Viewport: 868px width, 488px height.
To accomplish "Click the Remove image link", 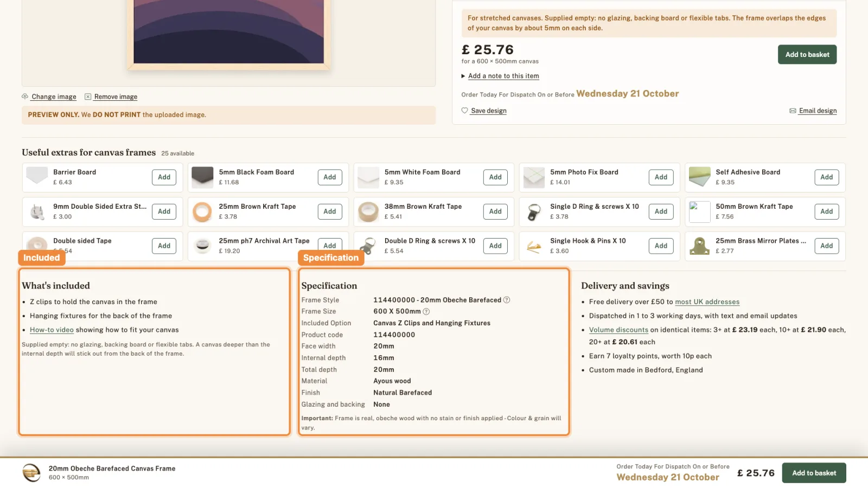I will point(116,97).
